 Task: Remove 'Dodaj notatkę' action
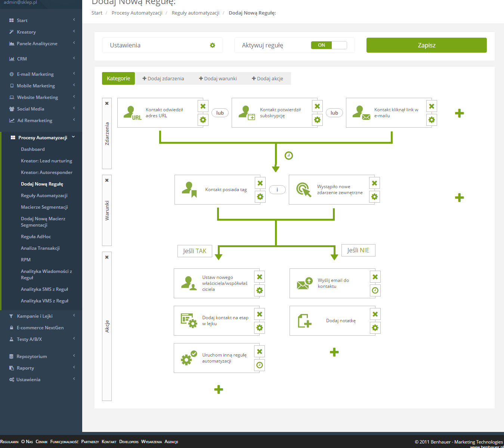pos(375,314)
